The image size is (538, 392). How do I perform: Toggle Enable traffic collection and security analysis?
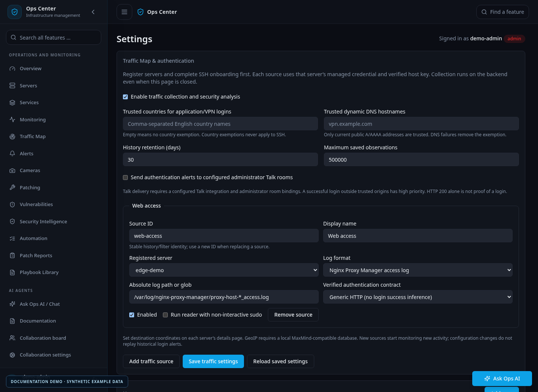126,97
